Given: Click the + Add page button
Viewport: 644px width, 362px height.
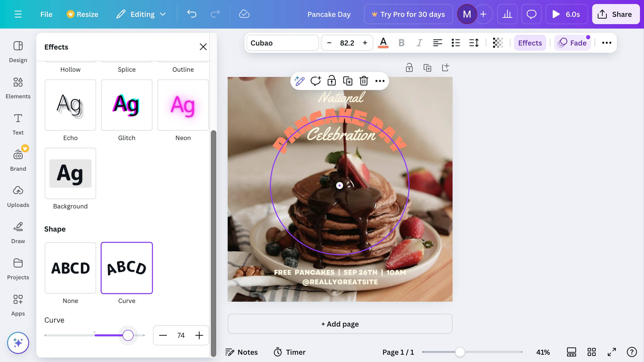Looking at the screenshot, I should (340, 324).
